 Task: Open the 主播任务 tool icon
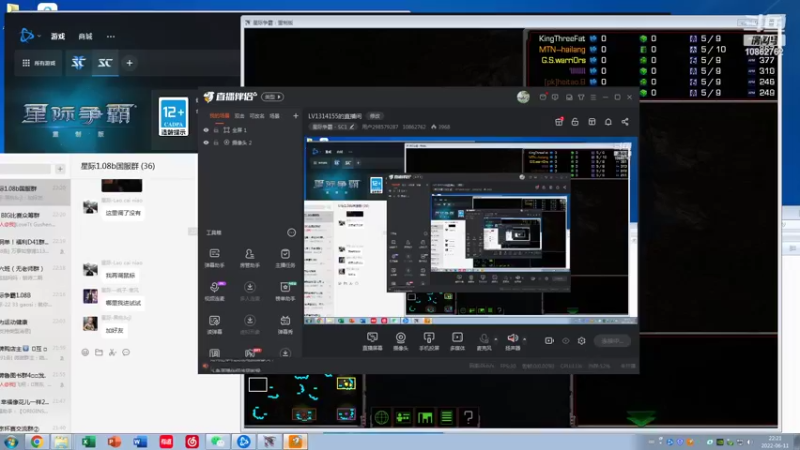point(285,258)
